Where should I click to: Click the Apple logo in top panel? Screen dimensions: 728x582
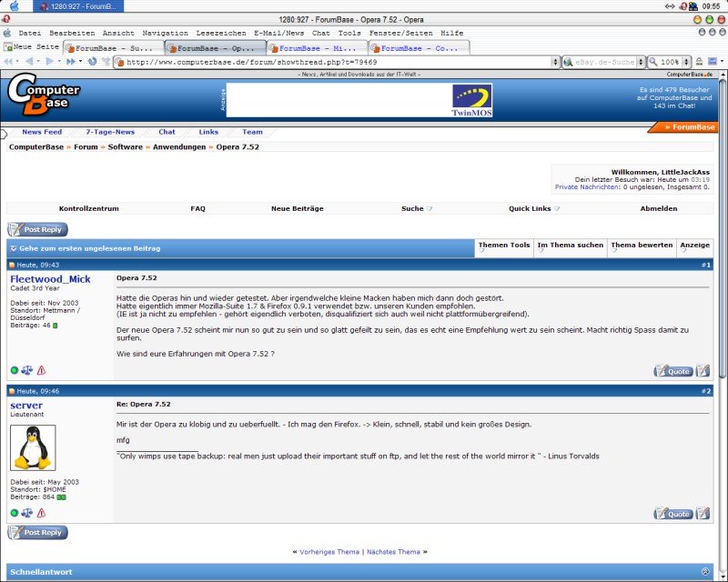tap(15, 6)
